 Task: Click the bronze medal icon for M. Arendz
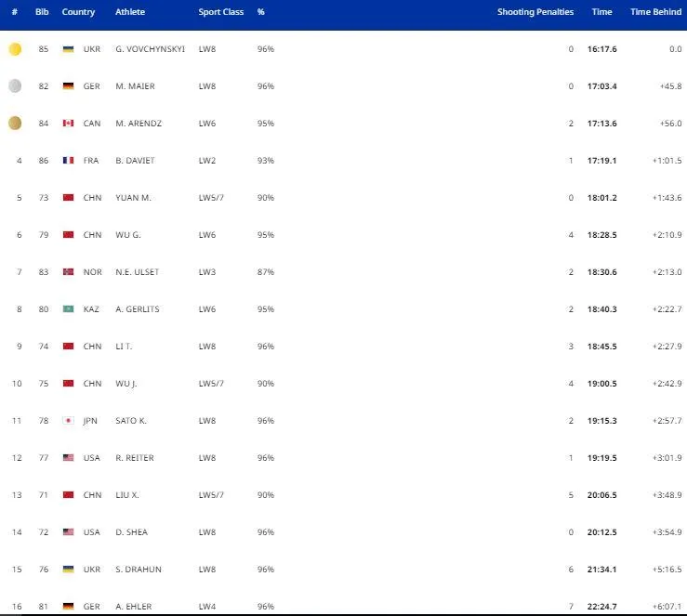tap(15, 124)
